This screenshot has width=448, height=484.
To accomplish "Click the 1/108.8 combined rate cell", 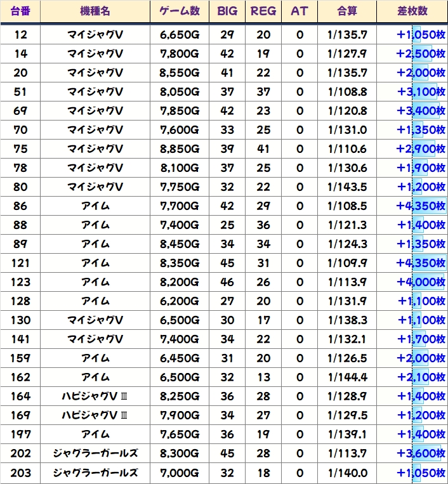I will click(x=347, y=92).
